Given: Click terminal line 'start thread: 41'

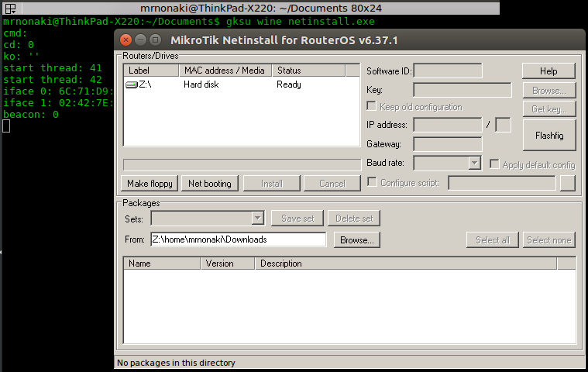Looking at the screenshot, I should (x=53, y=68).
